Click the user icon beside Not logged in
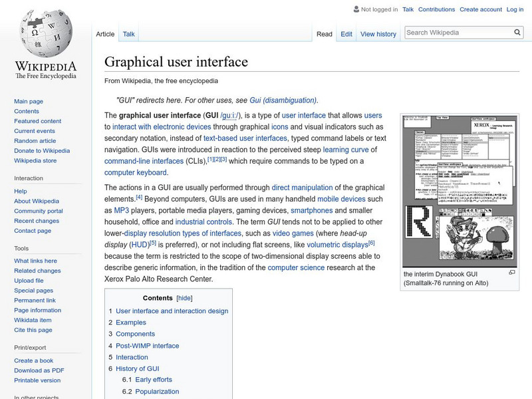The image size is (532, 399). point(356,9)
